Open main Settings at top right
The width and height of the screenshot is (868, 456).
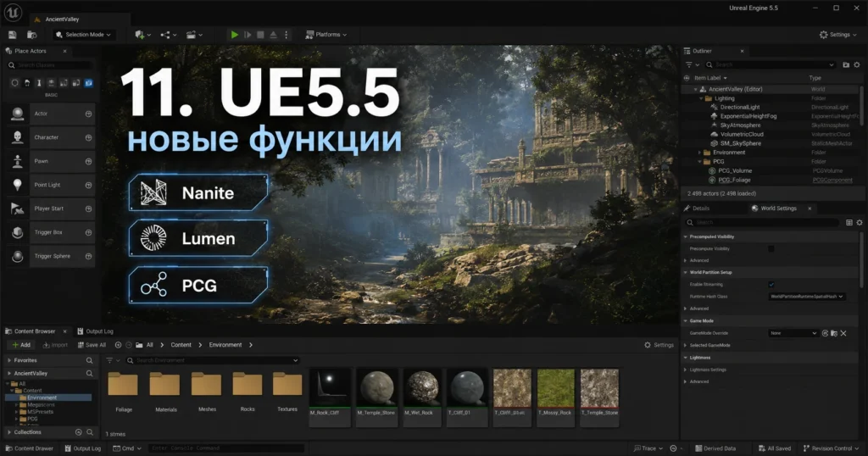point(837,34)
